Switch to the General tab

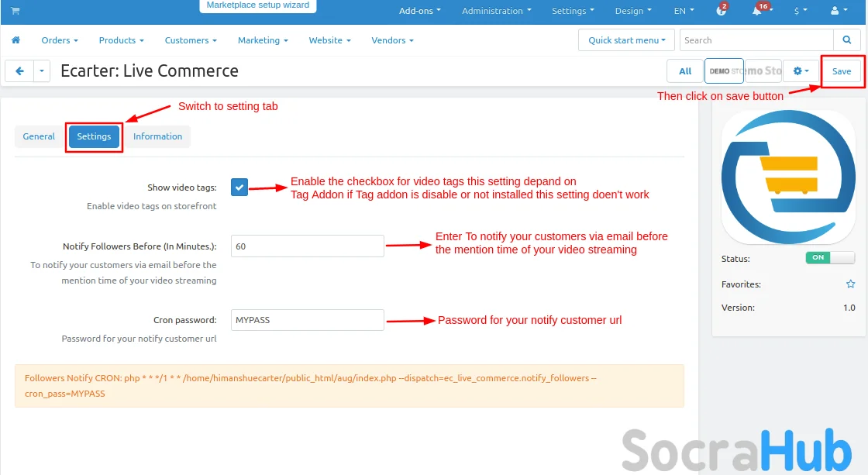click(x=39, y=136)
